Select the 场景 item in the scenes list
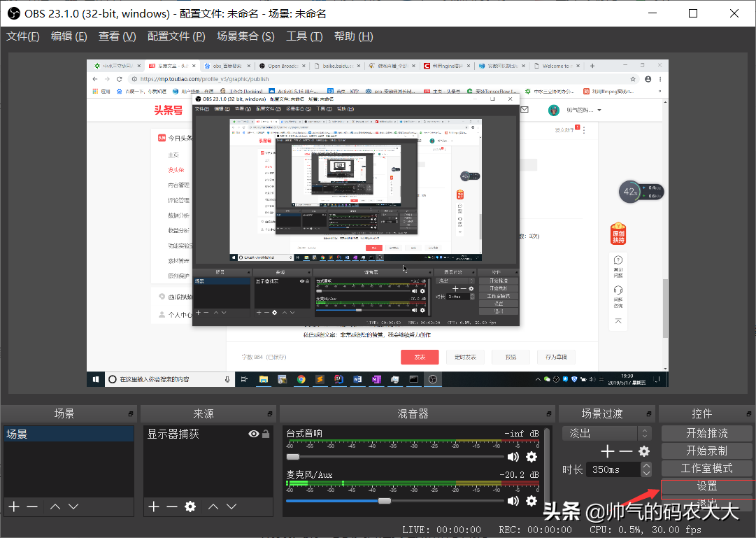The image size is (756, 538). pos(69,434)
